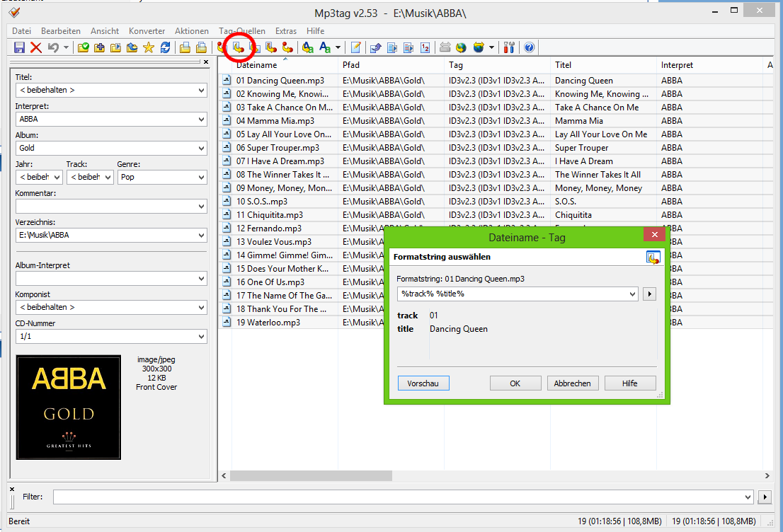Expand the format string combo box
The image size is (783, 532).
[632, 294]
